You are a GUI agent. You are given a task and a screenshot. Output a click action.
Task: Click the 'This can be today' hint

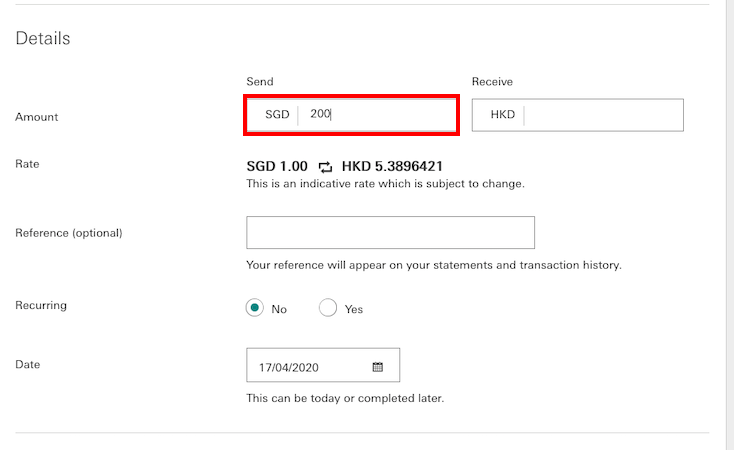pyautogui.click(x=345, y=398)
